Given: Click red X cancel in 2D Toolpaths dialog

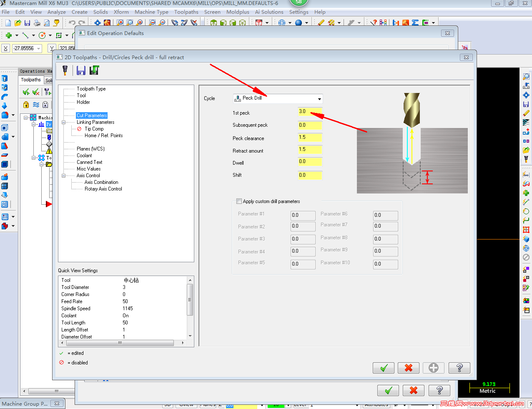Looking at the screenshot, I should pyautogui.click(x=409, y=368).
